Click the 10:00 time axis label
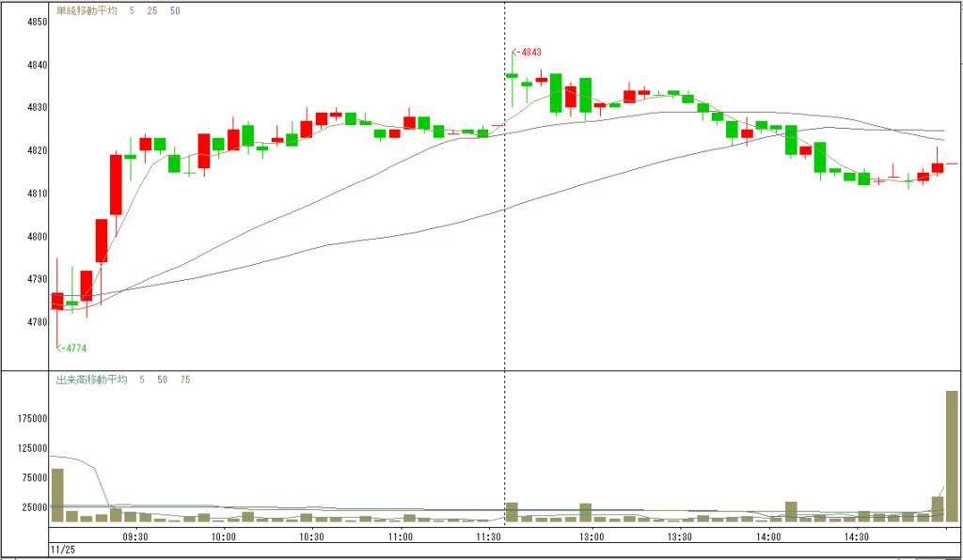Image resolution: width=963 pixels, height=560 pixels. click(x=224, y=537)
